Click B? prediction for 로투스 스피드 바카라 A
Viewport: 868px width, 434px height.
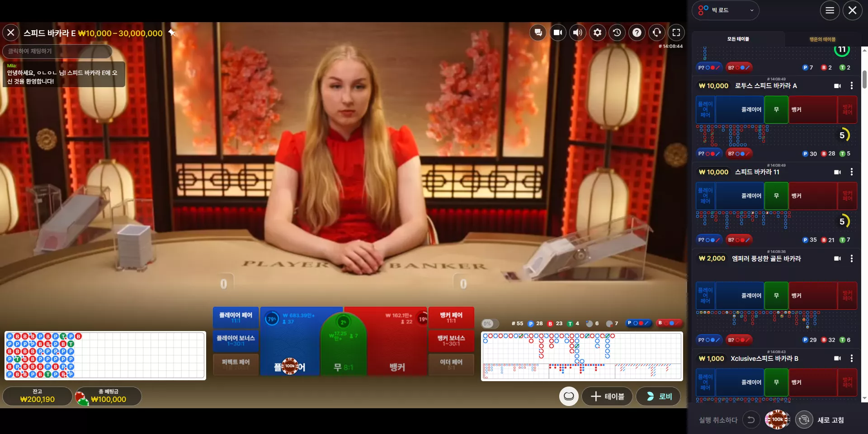[x=739, y=154]
